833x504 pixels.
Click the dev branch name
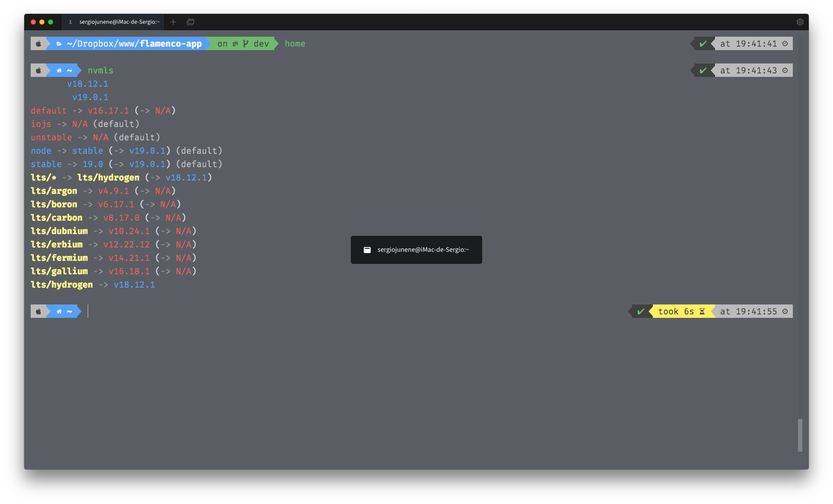coord(261,44)
